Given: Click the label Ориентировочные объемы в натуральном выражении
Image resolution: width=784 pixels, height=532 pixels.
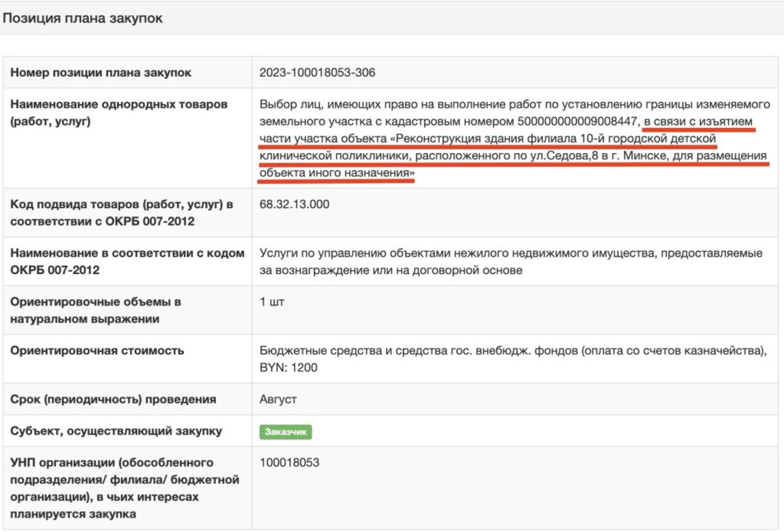Looking at the screenshot, I should point(96,310).
